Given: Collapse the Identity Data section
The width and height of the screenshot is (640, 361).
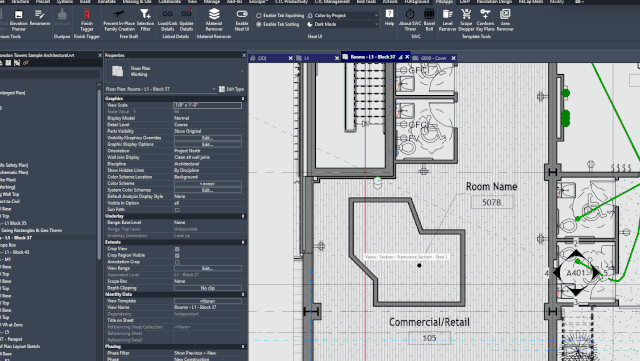Looking at the screenshot, I should click(243, 294).
